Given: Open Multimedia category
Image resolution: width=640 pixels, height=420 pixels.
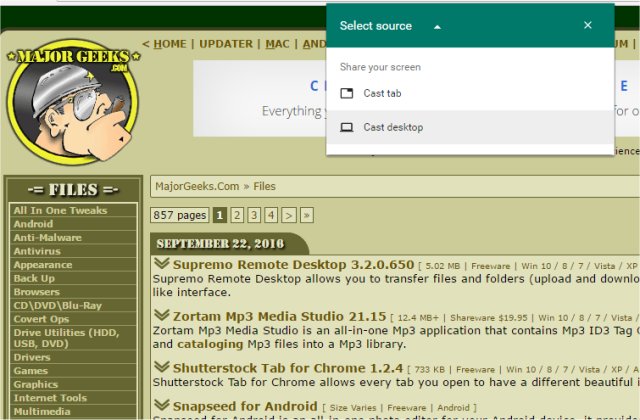Looking at the screenshot, I should point(73,411).
